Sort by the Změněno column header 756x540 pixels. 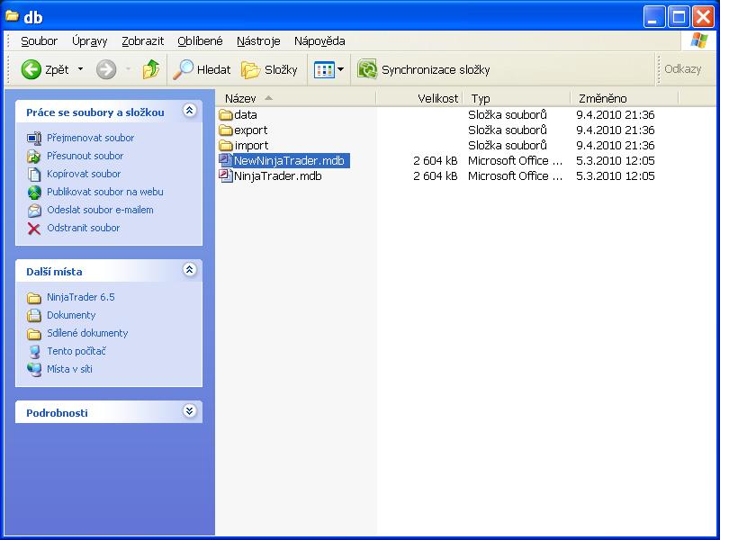(x=625, y=98)
